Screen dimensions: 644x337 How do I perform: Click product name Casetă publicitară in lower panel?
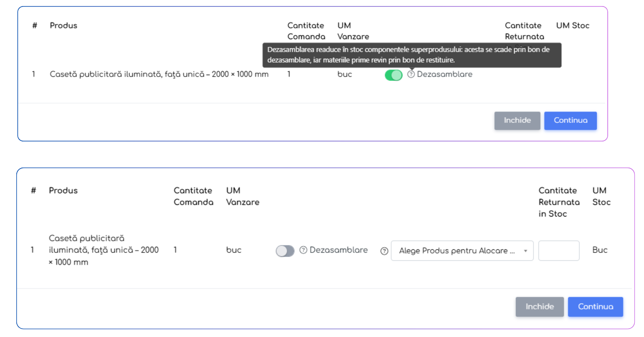104,250
